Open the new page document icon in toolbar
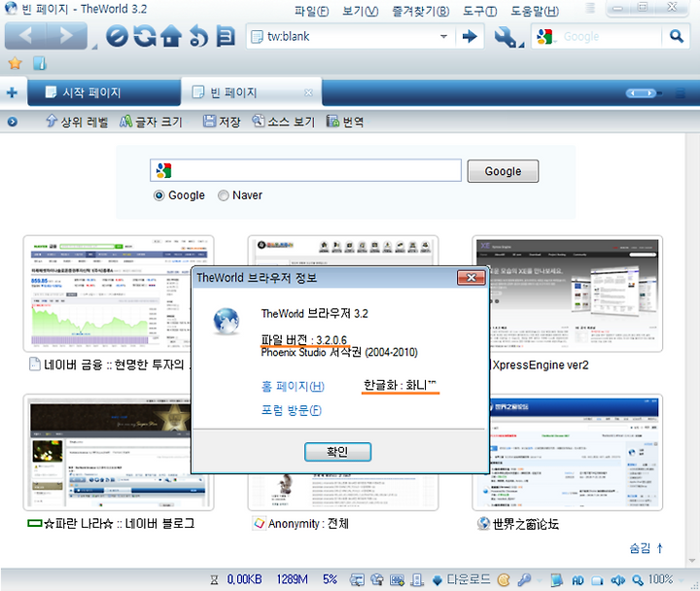 [226, 36]
